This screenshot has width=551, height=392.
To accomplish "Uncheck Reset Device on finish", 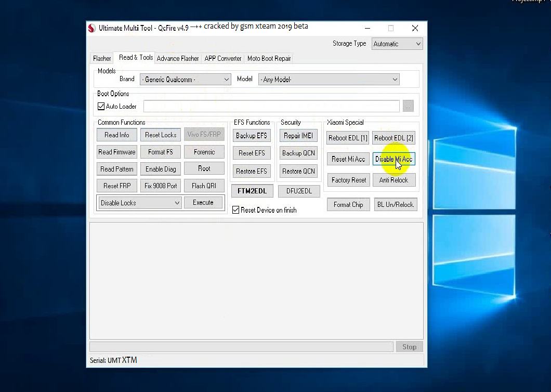I will pyautogui.click(x=236, y=210).
